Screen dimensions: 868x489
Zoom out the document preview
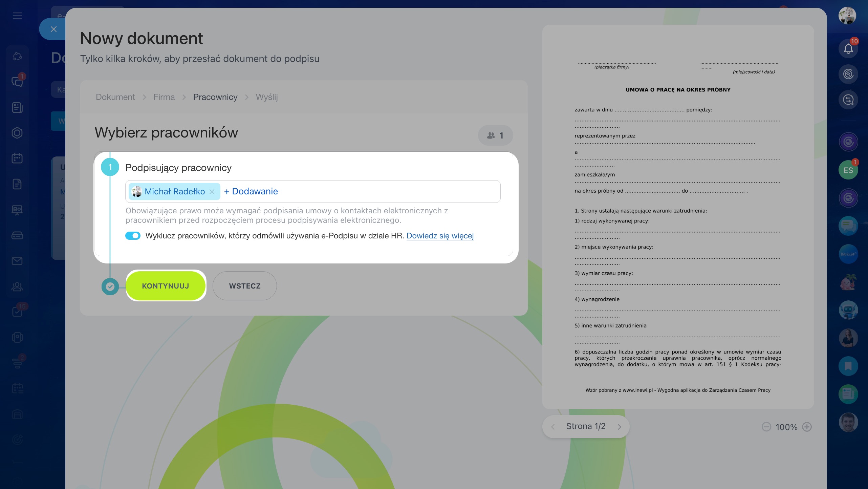(x=766, y=427)
